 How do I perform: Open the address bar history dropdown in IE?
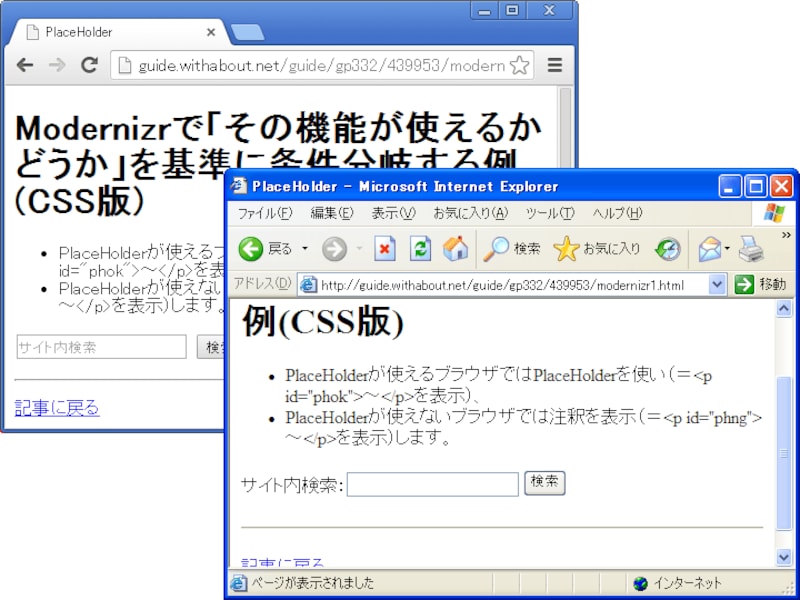[718, 283]
